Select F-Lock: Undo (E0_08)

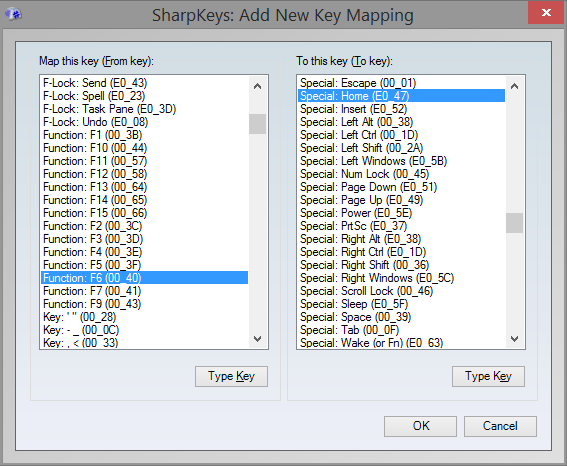[144, 122]
